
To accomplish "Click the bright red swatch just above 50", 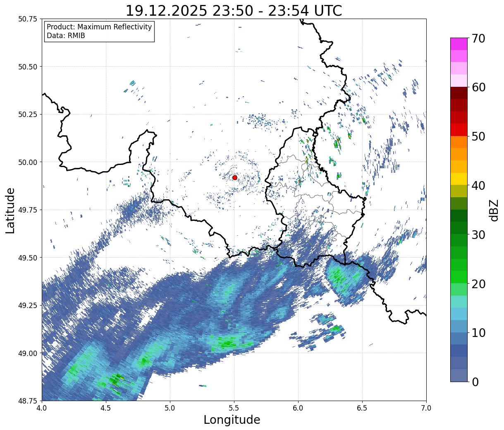I will click(x=459, y=129).
